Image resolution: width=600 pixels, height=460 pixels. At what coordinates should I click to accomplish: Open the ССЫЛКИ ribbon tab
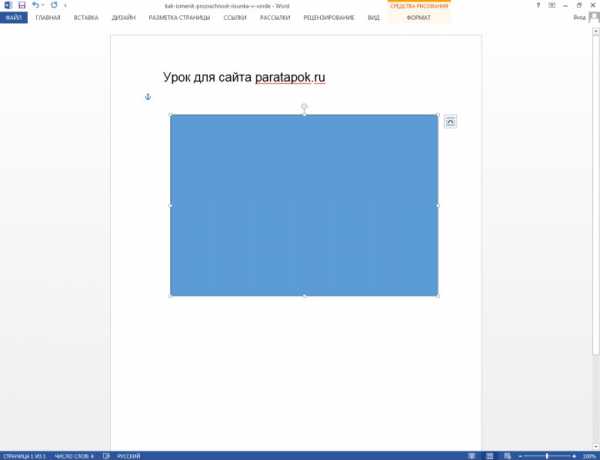235,18
